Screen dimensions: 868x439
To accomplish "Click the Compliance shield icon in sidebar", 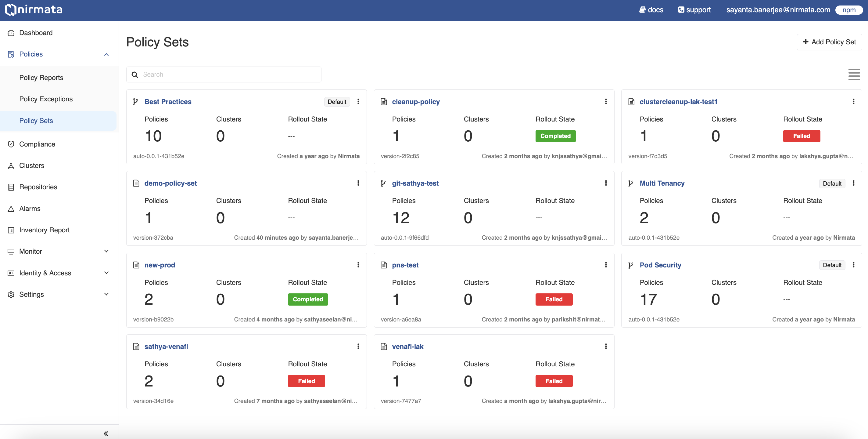I will click(x=11, y=144).
